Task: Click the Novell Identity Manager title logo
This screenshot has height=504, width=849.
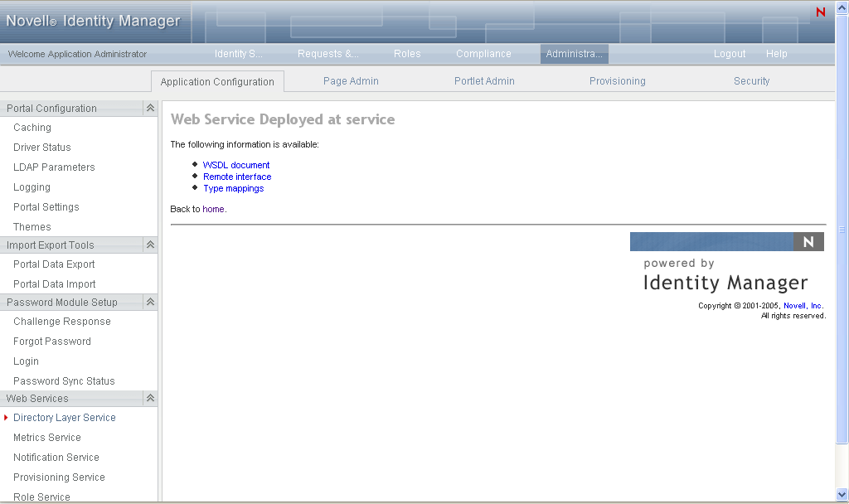Action: [93, 21]
